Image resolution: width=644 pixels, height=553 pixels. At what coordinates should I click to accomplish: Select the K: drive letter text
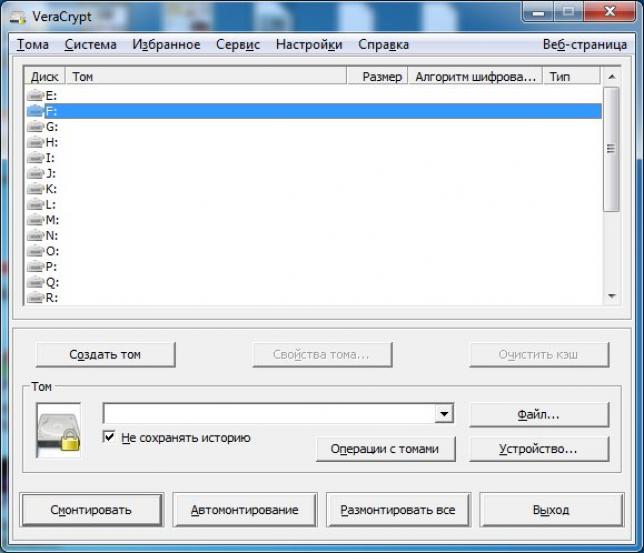tap(51, 189)
